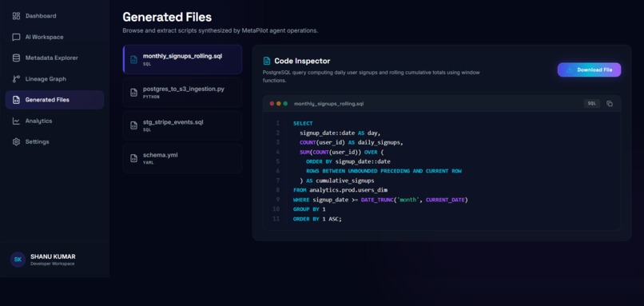Click file icon of stg_stripe_events.sql
The height and width of the screenshot is (306, 644).
coord(133,125)
